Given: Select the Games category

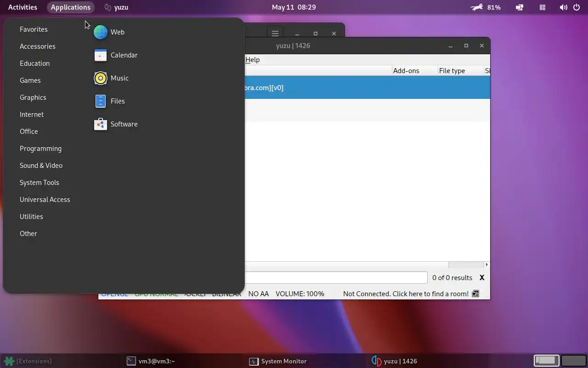Looking at the screenshot, I should coord(30,80).
